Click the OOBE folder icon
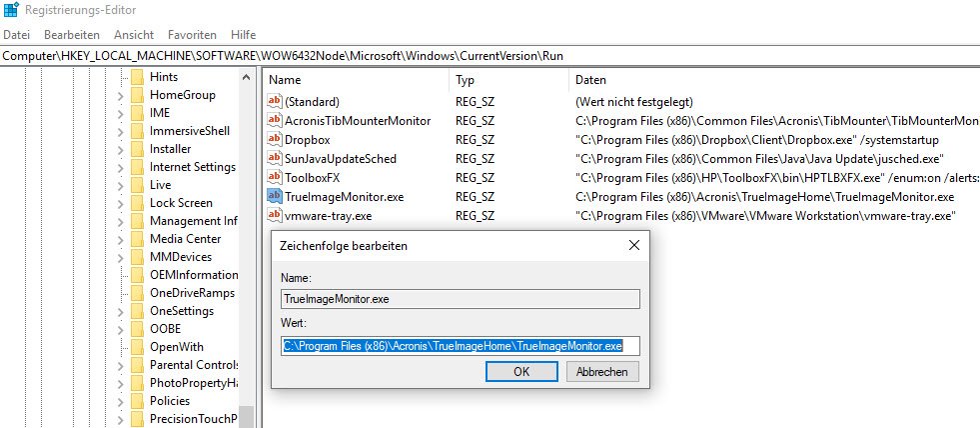Screen dimensions: 980x428 [138, 329]
